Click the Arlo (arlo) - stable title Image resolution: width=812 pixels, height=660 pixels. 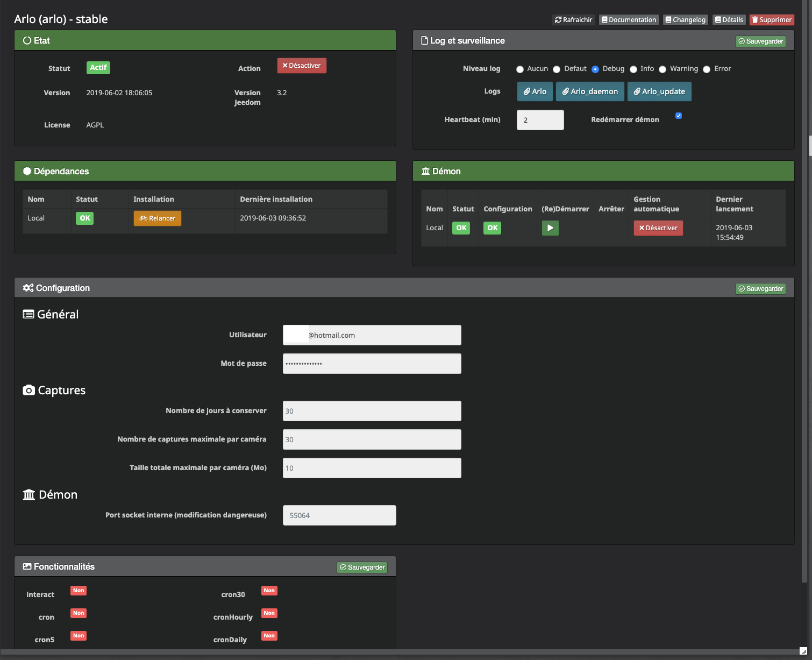61,19
